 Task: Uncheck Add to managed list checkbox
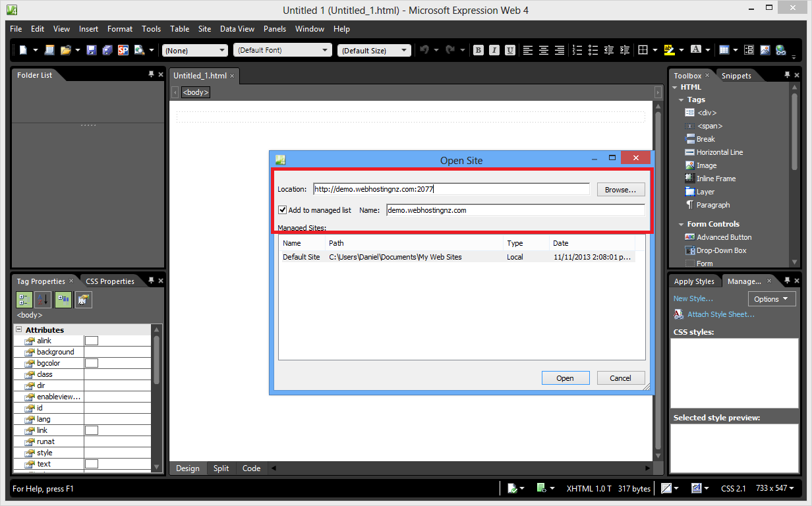click(x=283, y=210)
